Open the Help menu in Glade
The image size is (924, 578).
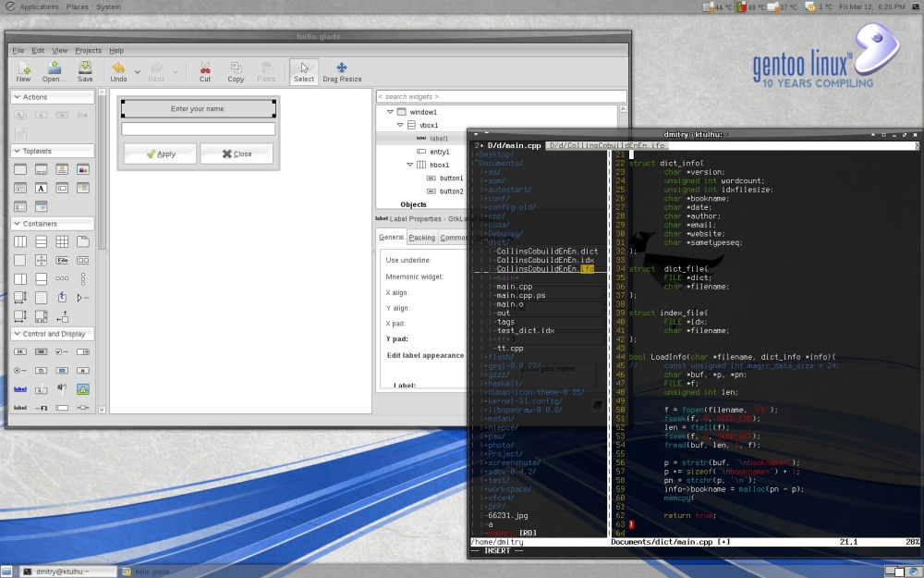[116, 51]
